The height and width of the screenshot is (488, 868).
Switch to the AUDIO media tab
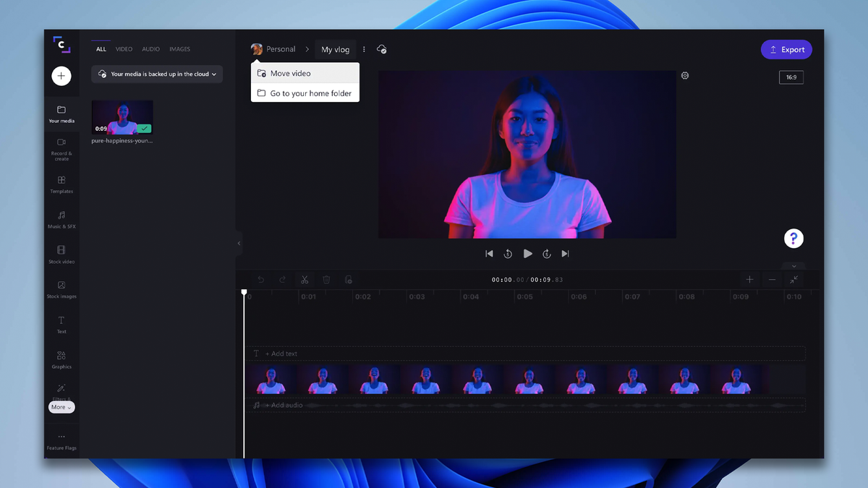[150, 49]
